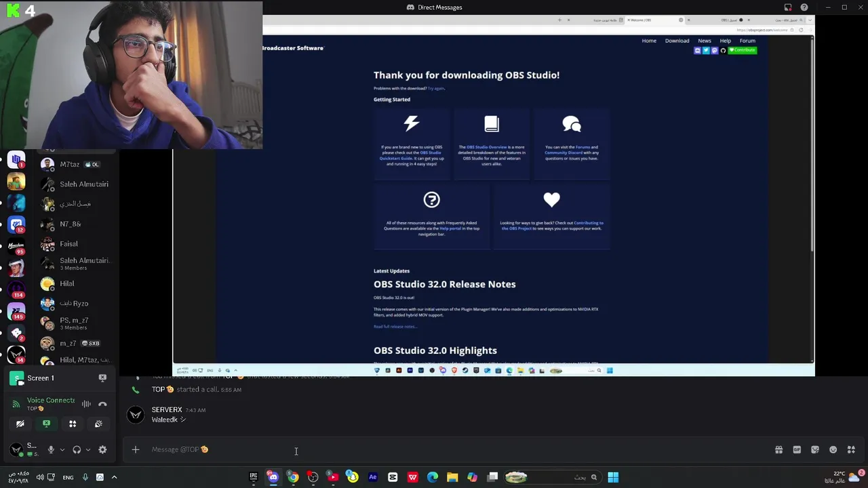Image resolution: width=868 pixels, height=488 pixels.
Task: Show hidden tray icons chevron
Action: pyautogui.click(x=114, y=477)
